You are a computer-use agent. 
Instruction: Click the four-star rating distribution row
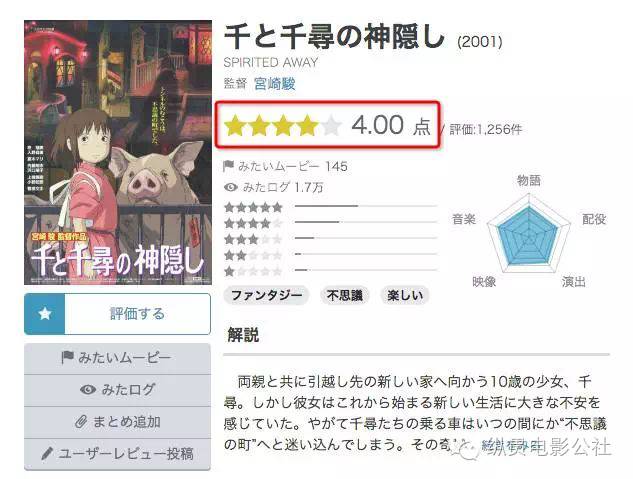[331, 222]
